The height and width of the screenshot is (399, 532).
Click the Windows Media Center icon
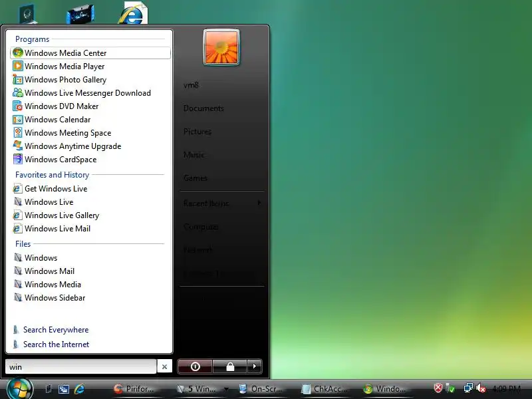pyautogui.click(x=18, y=53)
